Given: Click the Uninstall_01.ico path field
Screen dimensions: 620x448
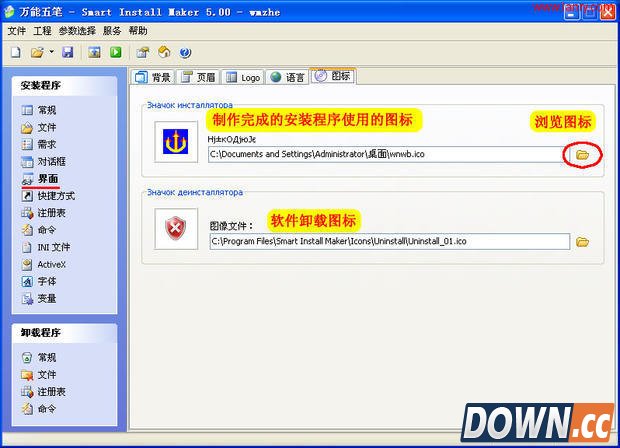Looking at the screenshot, I should (x=389, y=241).
